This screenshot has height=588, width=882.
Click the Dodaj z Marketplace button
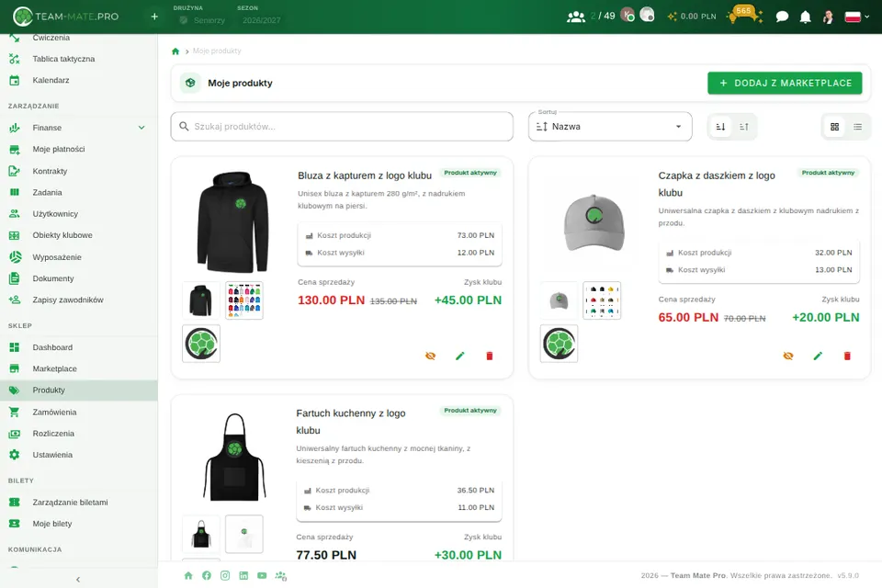point(785,84)
